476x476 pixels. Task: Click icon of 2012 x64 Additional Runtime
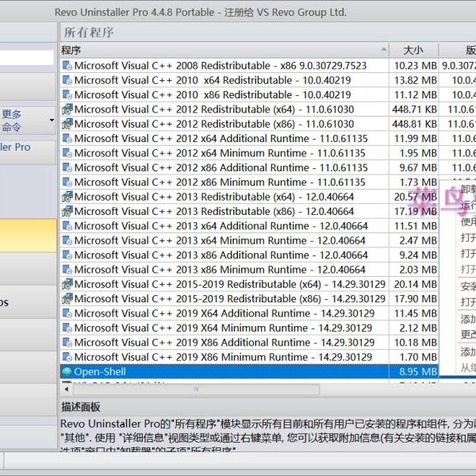tap(67, 138)
